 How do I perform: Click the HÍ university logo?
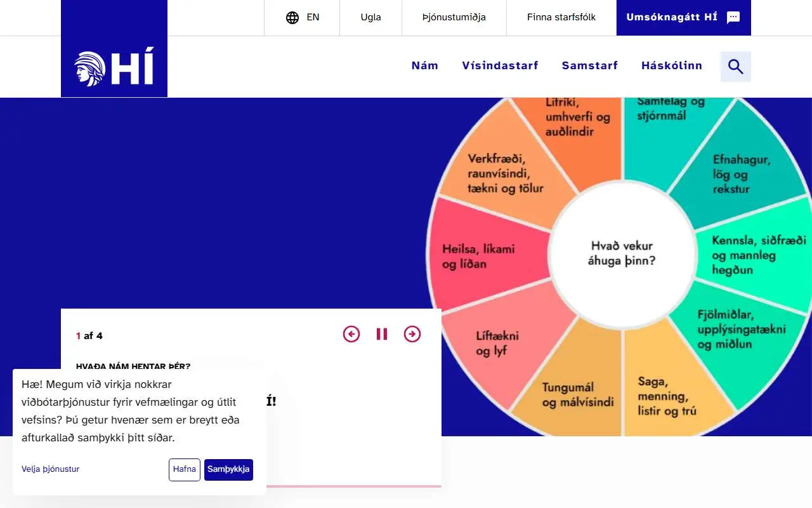(114, 48)
